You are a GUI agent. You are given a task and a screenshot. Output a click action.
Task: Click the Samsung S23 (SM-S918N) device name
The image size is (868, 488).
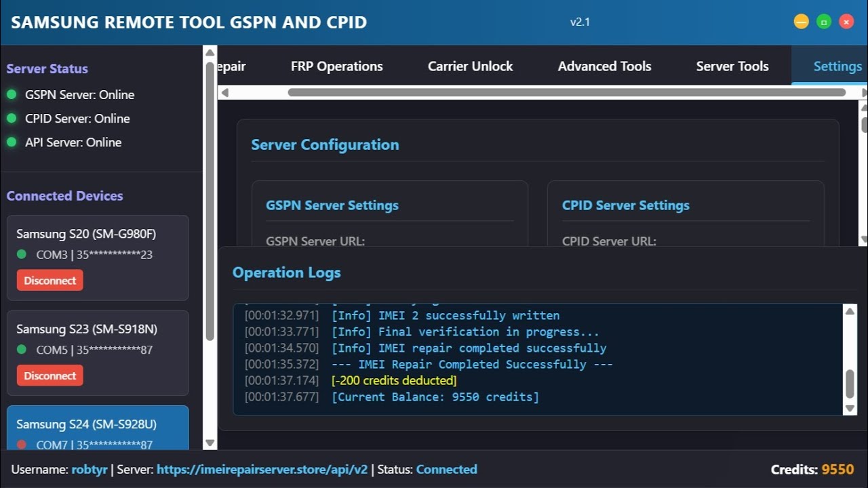87,329
